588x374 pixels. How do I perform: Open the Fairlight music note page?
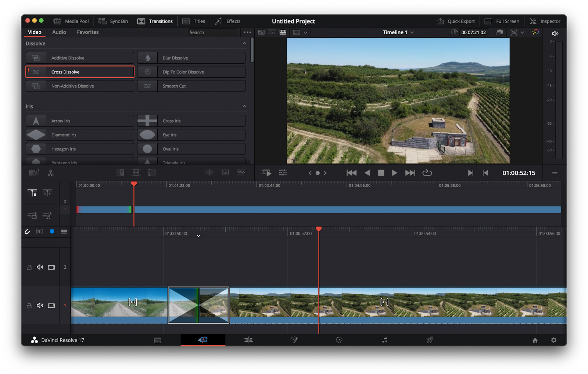click(x=384, y=340)
